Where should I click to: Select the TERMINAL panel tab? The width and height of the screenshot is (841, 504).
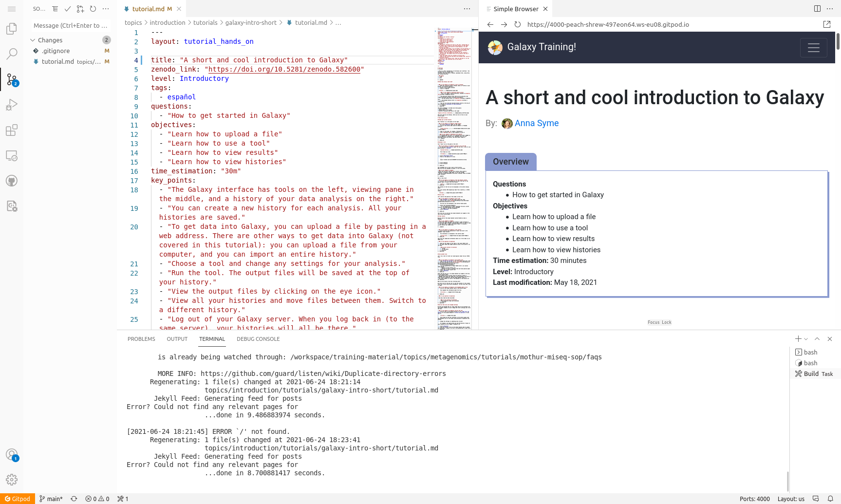(x=212, y=339)
